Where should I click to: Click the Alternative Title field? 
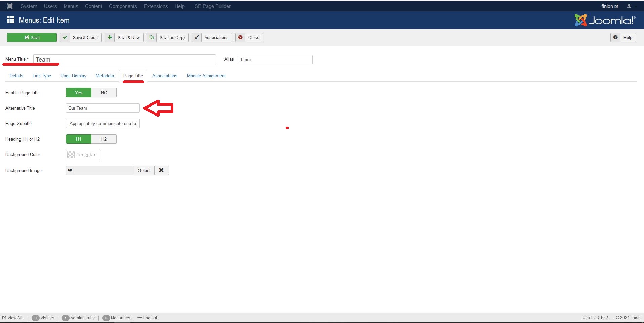tap(103, 108)
